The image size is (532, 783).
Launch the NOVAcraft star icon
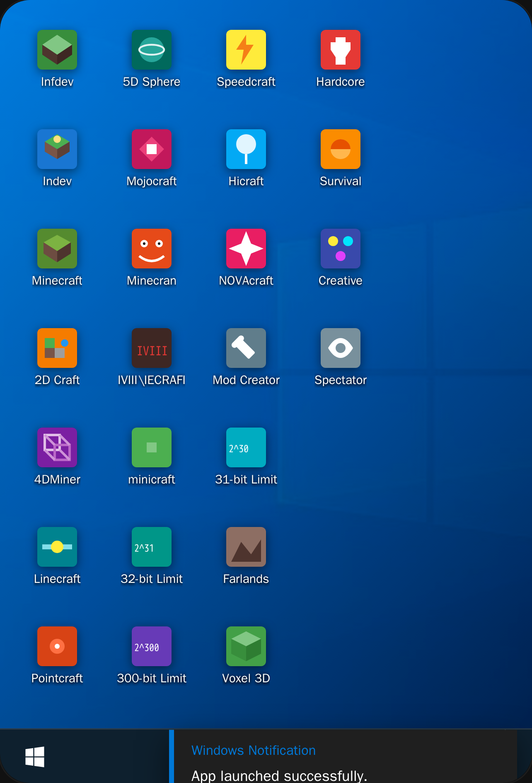point(246,249)
